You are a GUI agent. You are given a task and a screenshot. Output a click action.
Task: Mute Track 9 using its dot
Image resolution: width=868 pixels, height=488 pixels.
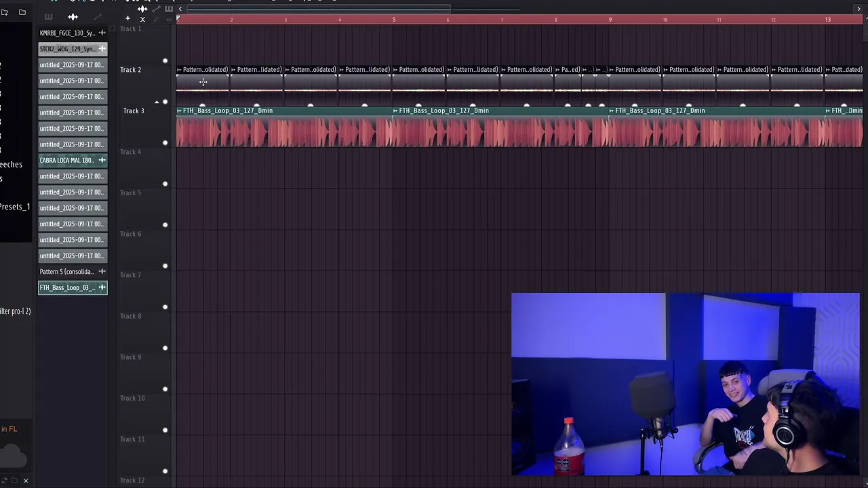[165, 389]
